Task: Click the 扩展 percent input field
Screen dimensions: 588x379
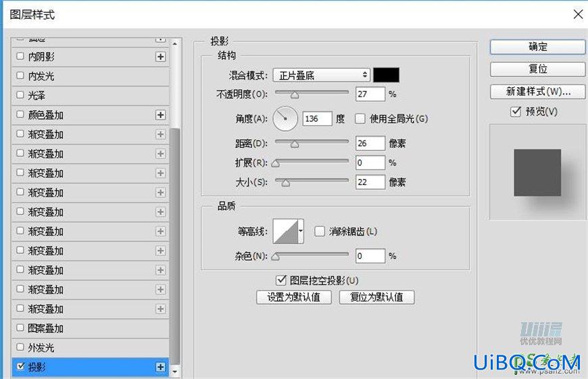Action: 370,162
